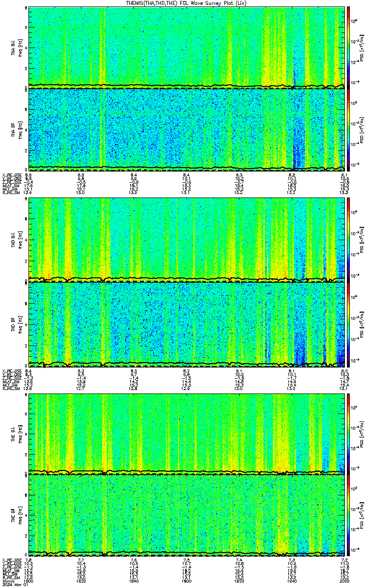Click inside the THE B-parallel spectrogram panel

click(186, 515)
